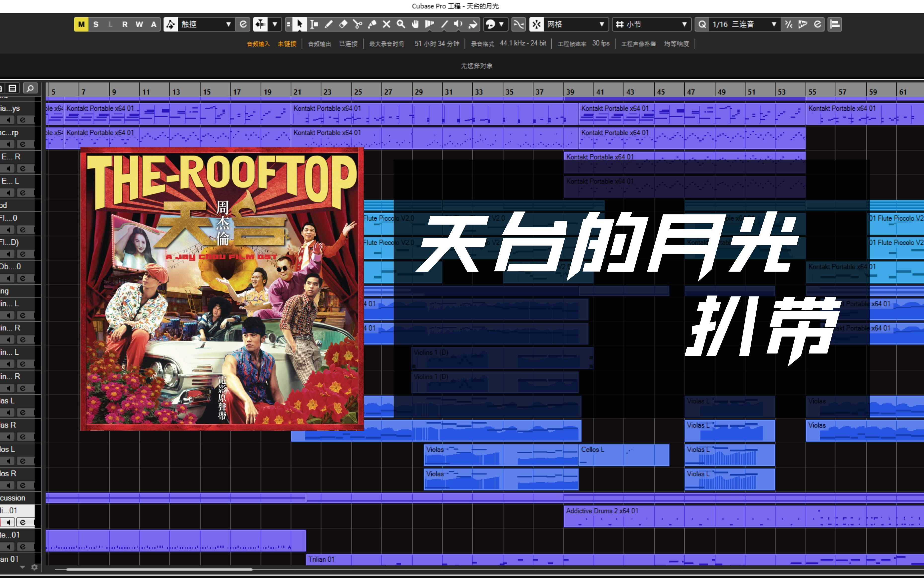
Task: Click 最大录音时间 status entry
Action: [414, 43]
